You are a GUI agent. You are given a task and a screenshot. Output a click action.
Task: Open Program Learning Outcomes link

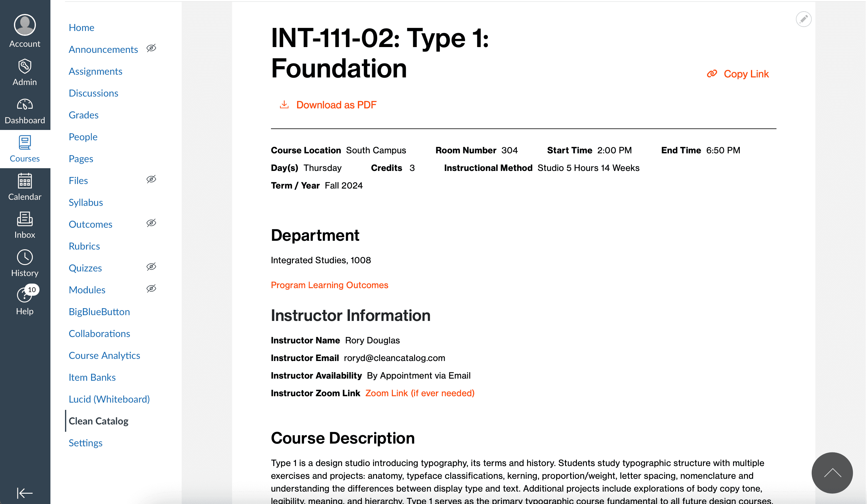click(x=329, y=285)
